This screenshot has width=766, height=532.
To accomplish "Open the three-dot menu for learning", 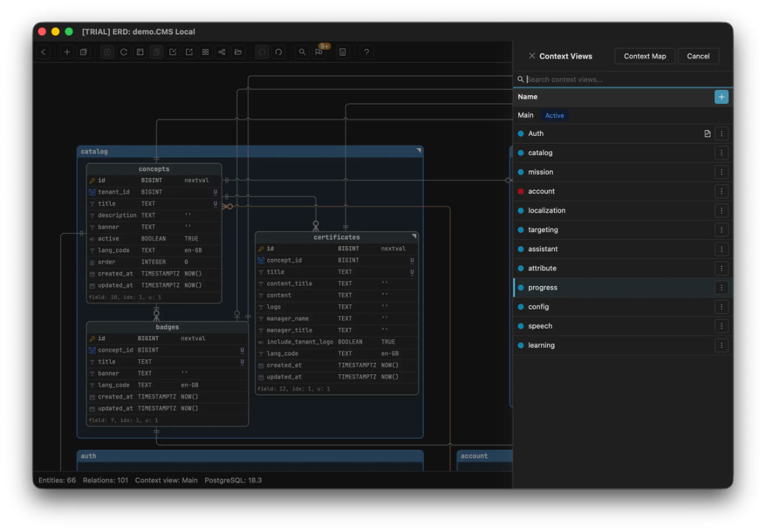I will [721, 345].
